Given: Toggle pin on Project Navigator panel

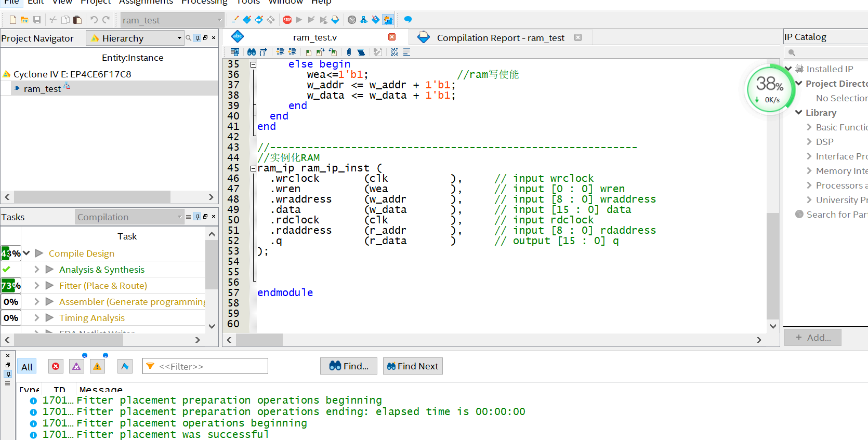Looking at the screenshot, I should tap(197, 38).
